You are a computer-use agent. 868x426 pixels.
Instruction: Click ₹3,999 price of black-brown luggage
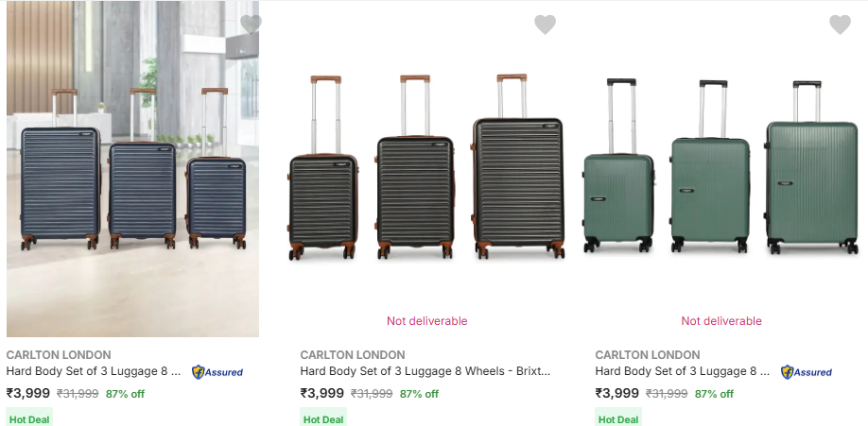pyautogui.click(x=322, y=394)
